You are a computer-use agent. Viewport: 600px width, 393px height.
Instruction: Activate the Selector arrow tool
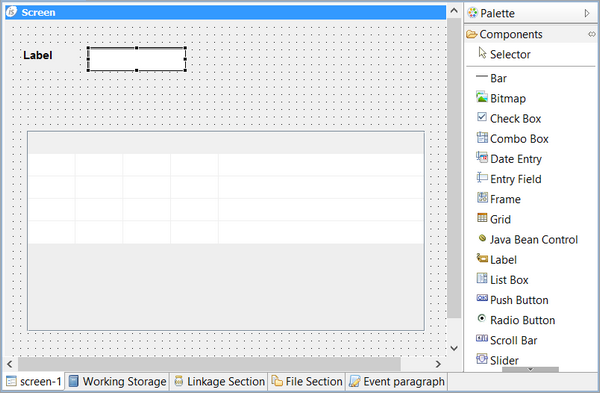[x=504, y=54]
